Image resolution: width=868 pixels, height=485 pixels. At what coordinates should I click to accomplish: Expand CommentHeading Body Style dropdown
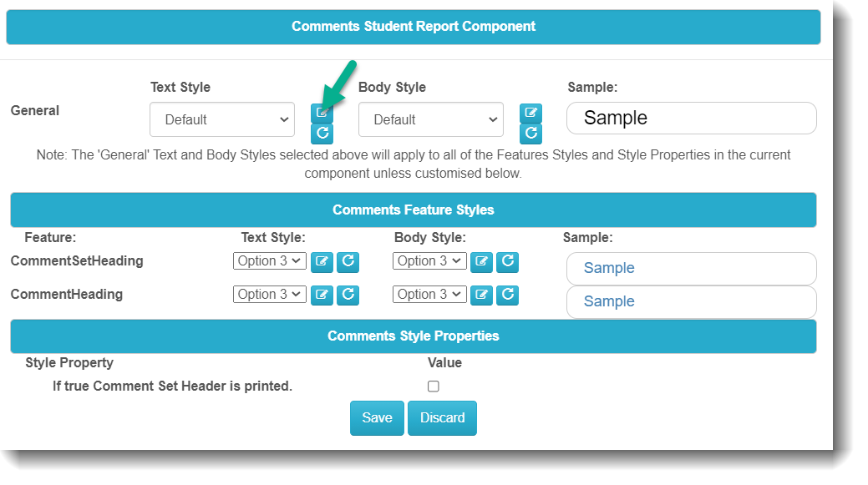pos(429,294)
